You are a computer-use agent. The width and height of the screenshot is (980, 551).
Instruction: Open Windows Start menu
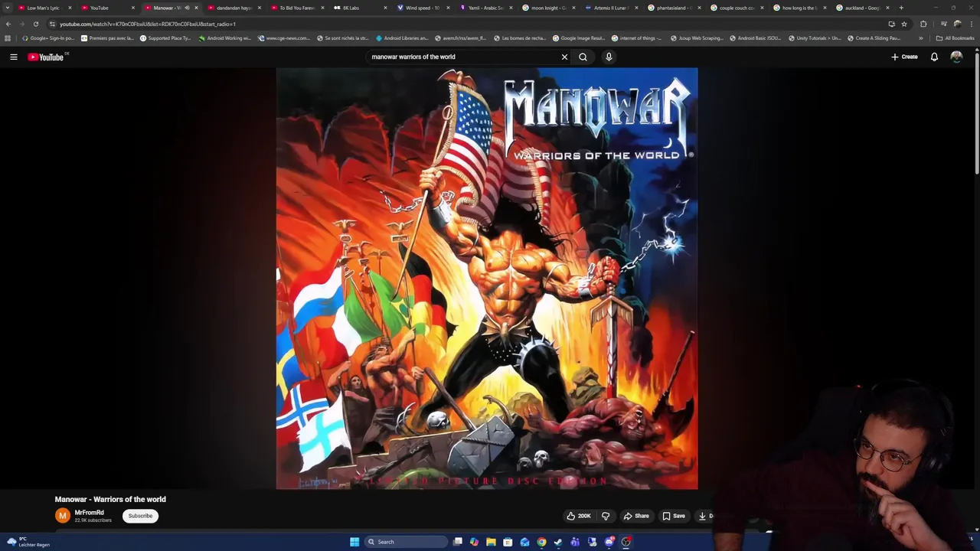point(354,542)
